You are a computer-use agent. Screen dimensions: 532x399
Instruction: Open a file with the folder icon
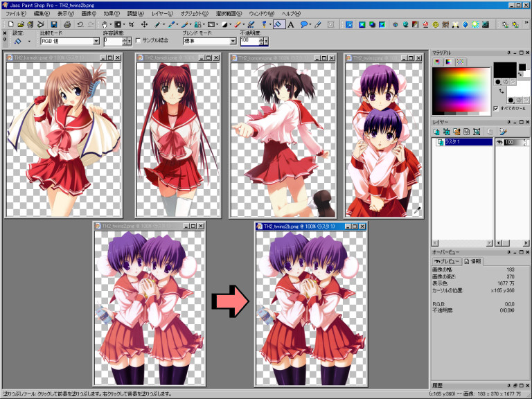click(x=21, y=24)
